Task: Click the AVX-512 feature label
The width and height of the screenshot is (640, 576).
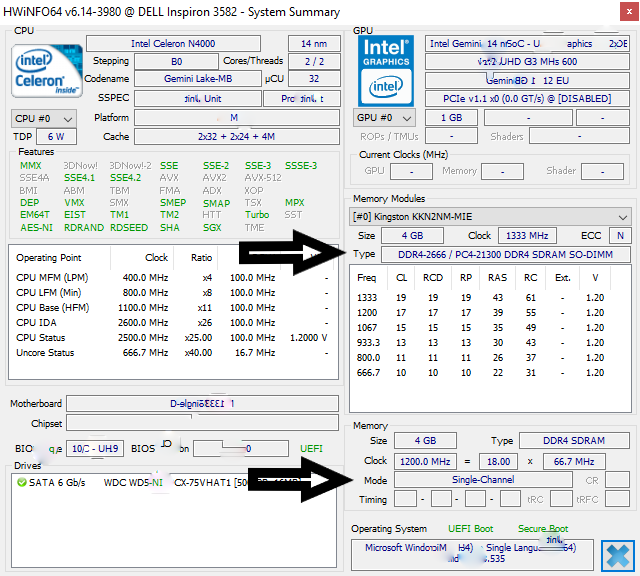Action: tap(263, 178)
